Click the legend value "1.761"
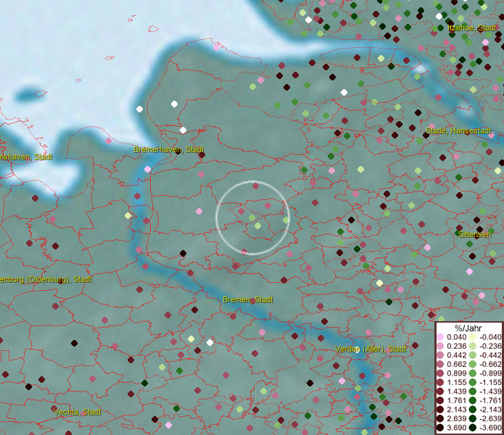504x435 pixels. coord(456,401)
